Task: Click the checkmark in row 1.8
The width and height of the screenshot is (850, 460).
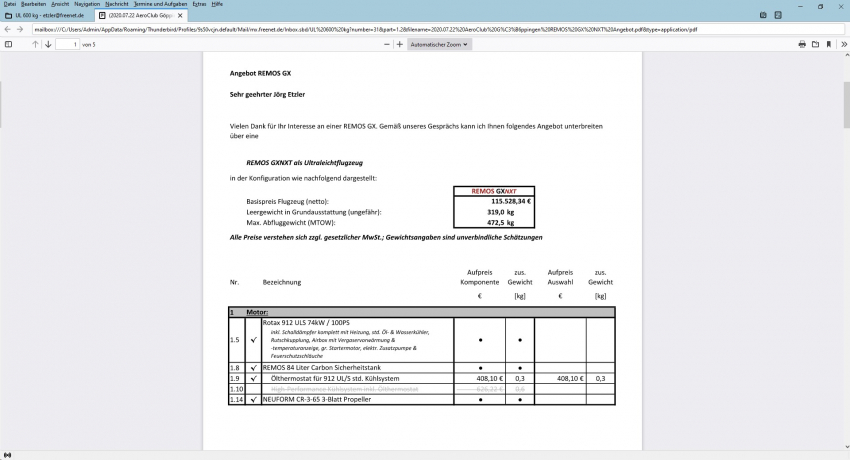Action: pyautogui.click(x=253, y=367)
